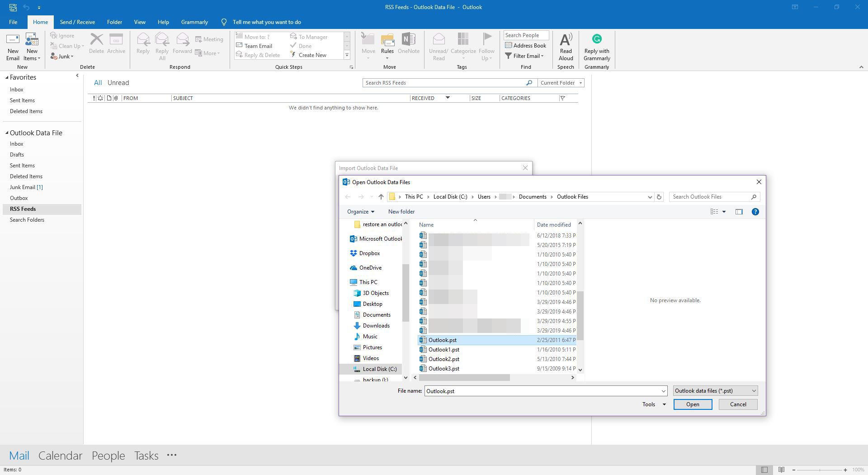Select Dropbox in the navigation pane
This screenshot has width=868, height=475.
369,253
